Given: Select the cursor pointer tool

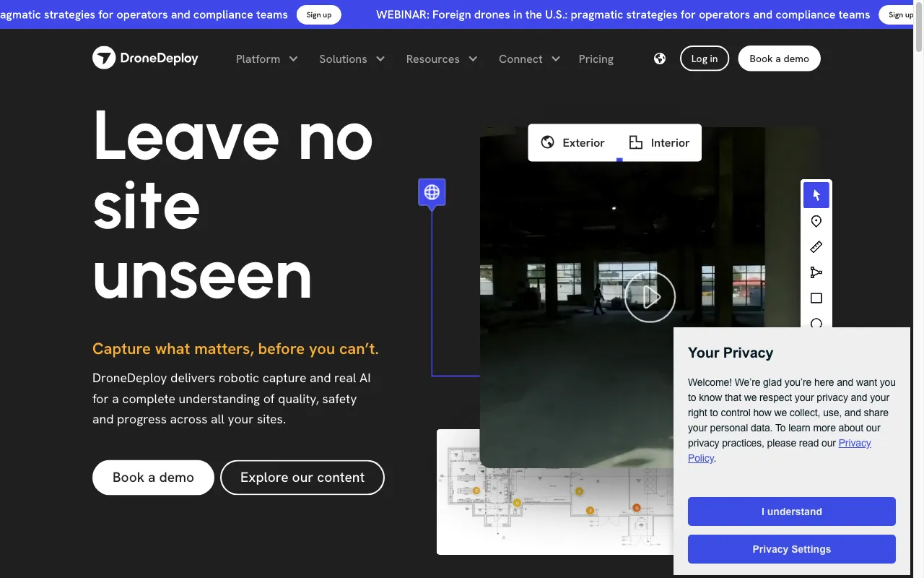Looking at the screenshot, I should pyautogui.click(x=816, y=195).
